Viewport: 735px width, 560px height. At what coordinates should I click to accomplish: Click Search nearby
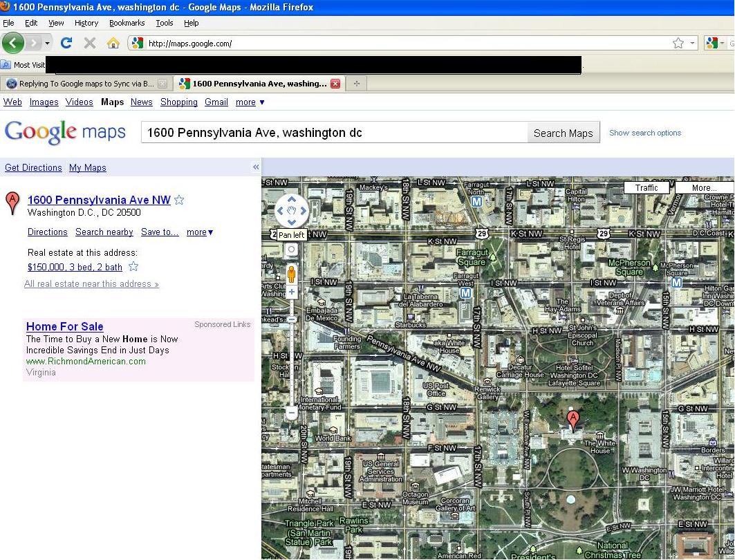coord(104,232)
